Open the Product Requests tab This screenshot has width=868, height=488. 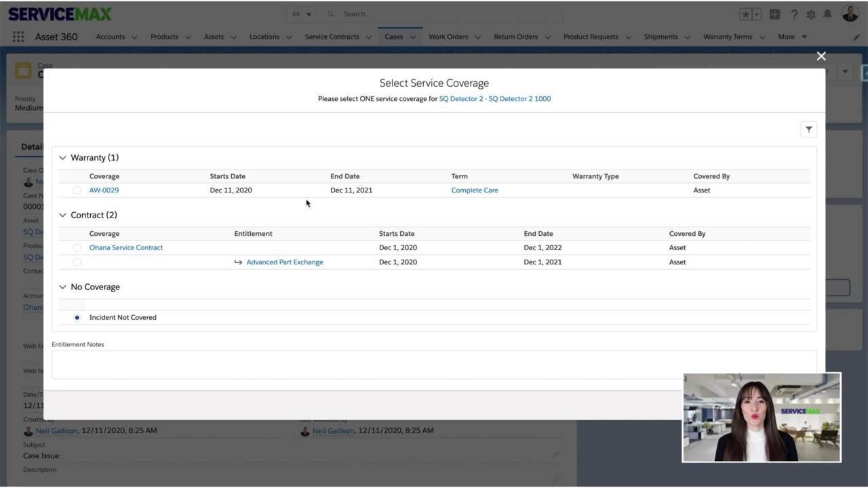pos(591,37)
